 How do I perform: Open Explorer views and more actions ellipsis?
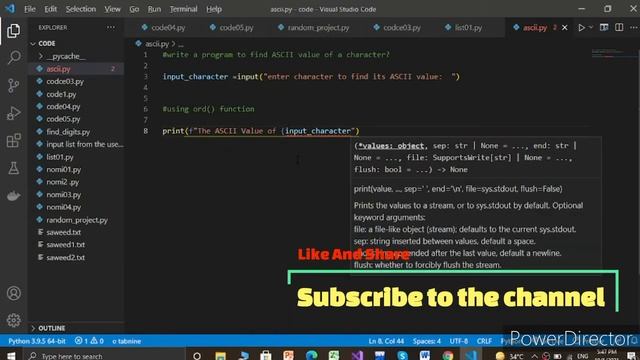[111, 27]
